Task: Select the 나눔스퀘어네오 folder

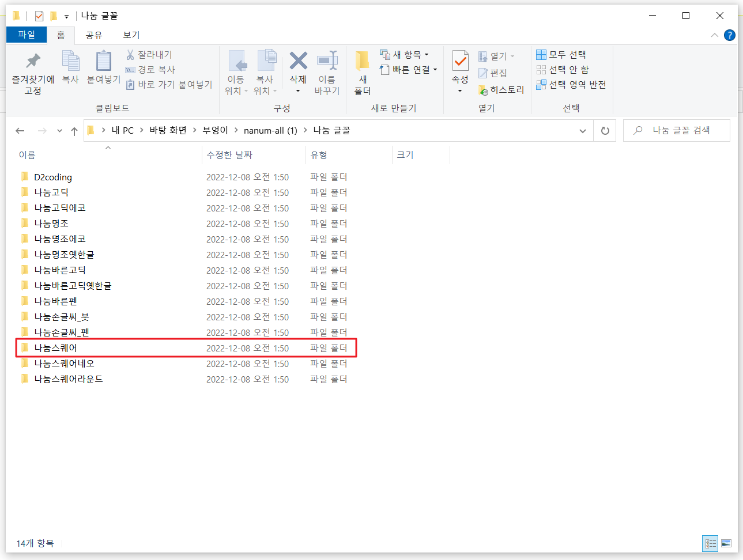Action: pos(64,364)
